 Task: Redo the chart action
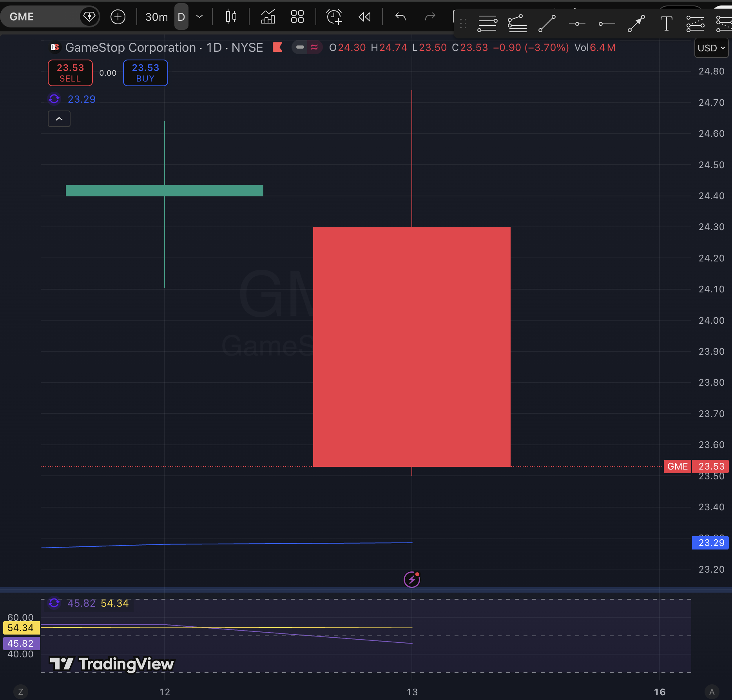coord(430,16)
